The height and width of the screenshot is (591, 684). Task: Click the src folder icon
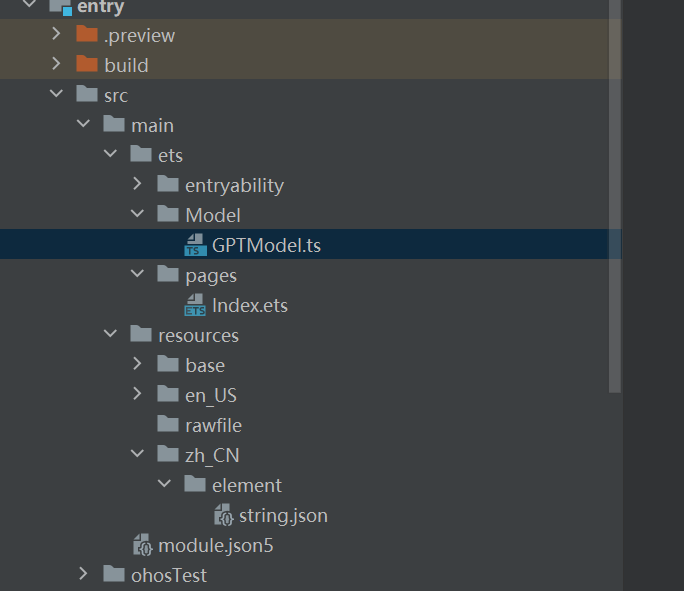click(87, 94)
